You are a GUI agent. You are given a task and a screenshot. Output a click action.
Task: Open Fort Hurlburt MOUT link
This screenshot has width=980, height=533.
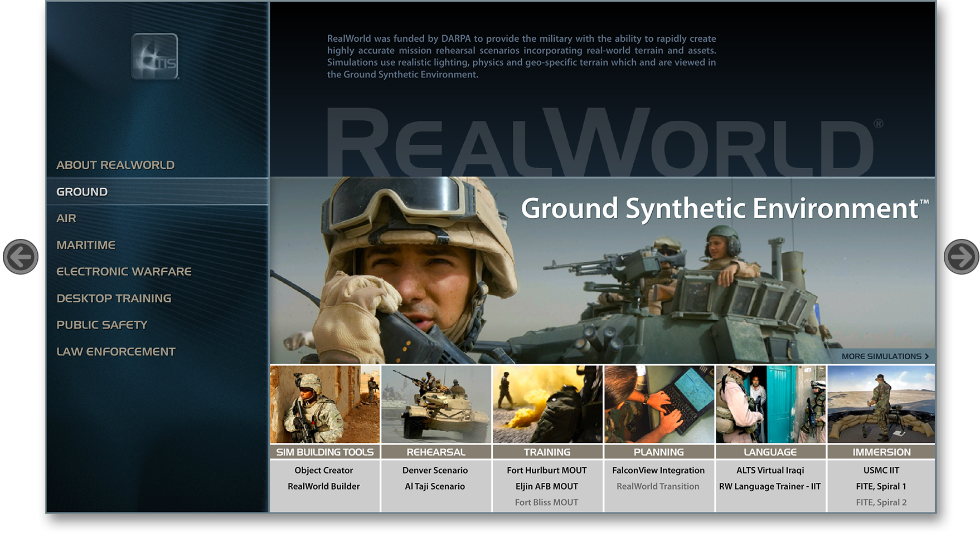pos(547,471)
